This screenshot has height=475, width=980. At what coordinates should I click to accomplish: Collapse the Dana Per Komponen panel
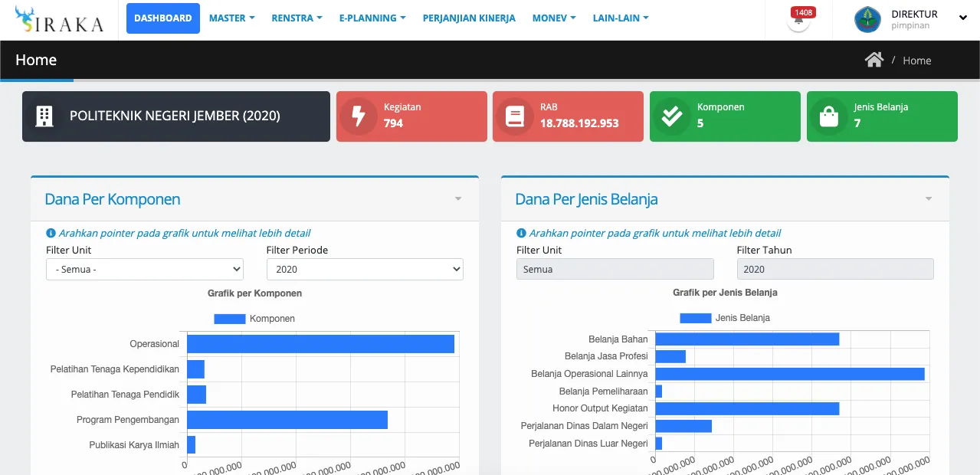(458, 199)
